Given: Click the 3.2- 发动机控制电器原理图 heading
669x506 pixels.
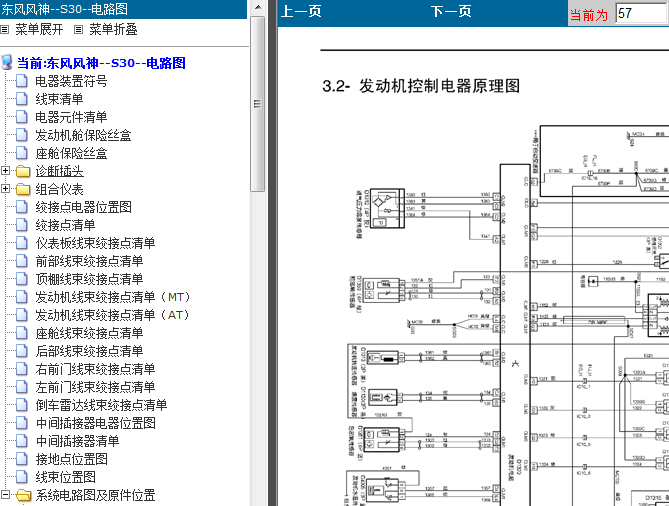Looking at the screenshot, I should 421,86.
